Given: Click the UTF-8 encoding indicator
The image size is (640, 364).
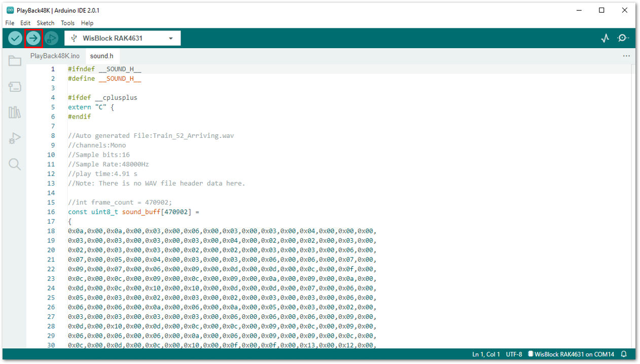Looking at the screenshot, I should click(x=514, y=354).
